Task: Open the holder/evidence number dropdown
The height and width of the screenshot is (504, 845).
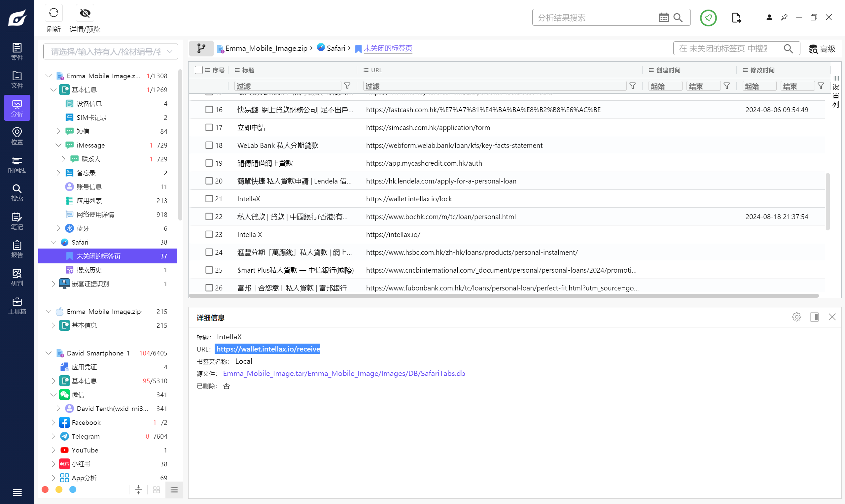Action: [110, 51]
